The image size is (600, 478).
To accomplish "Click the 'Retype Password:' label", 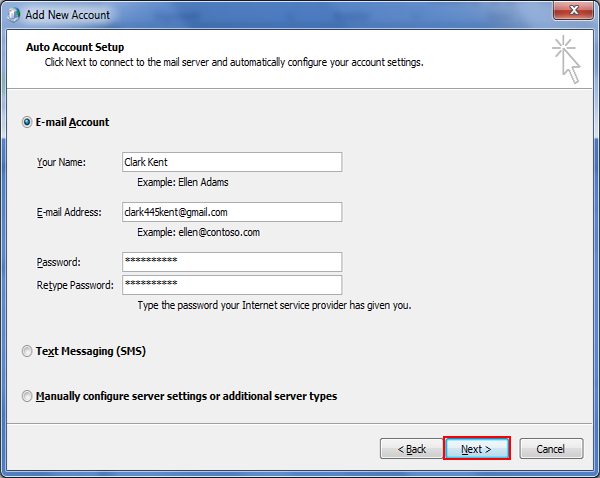I will (75, 285).
